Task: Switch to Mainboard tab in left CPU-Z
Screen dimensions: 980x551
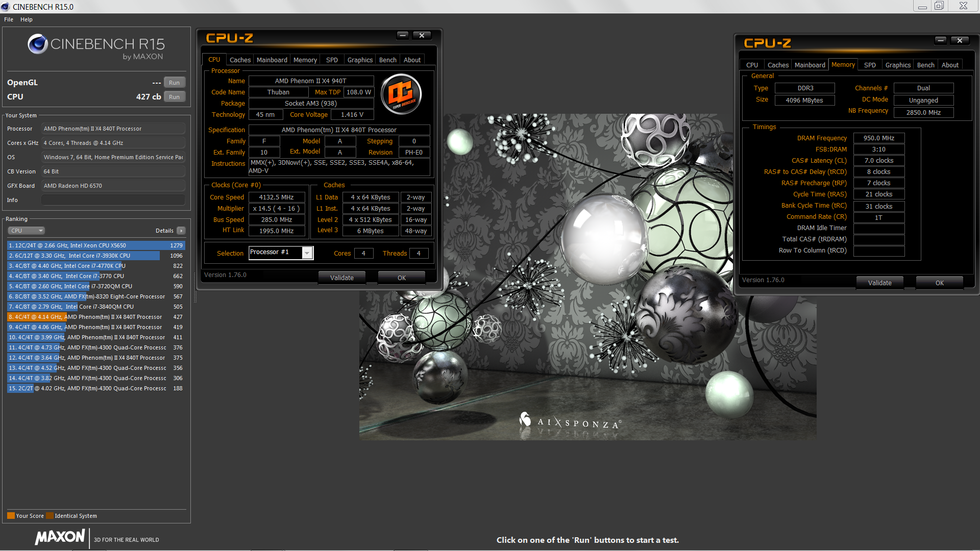Action: 272,60
